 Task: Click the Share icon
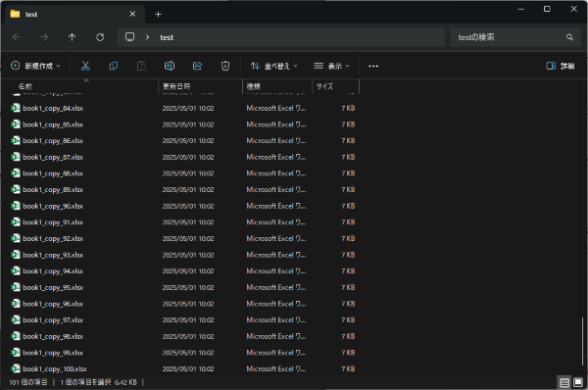197,66
